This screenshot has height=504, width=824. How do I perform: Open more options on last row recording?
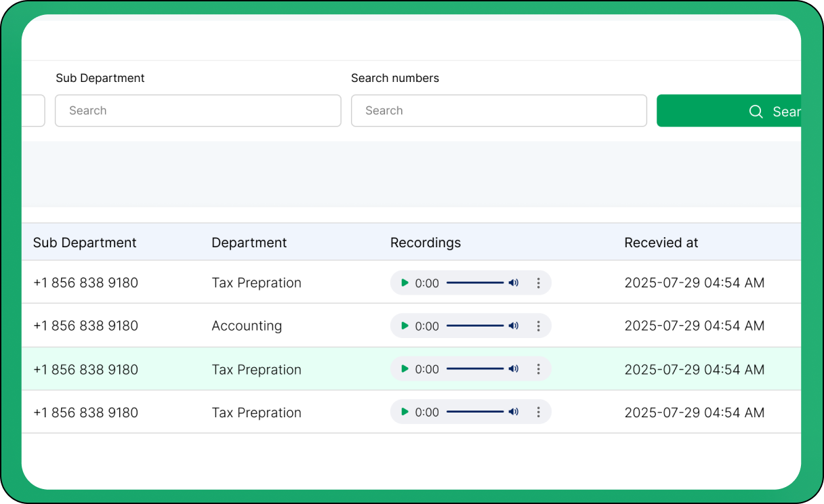(539, 412)
